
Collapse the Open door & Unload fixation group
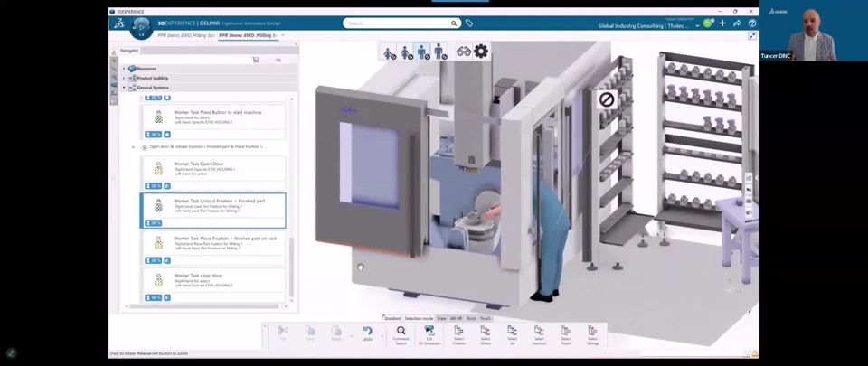(x=134, y=147)
